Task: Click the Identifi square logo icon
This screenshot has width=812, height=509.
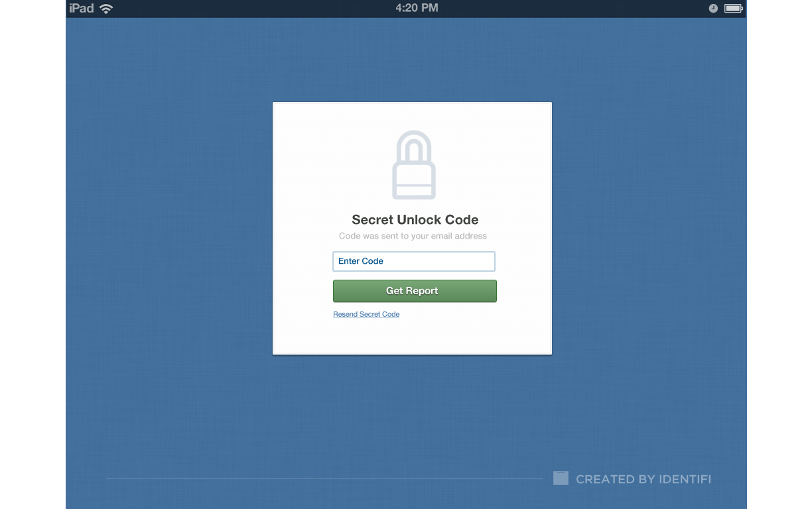Action: pyautogui.click(x=561, y=479)
